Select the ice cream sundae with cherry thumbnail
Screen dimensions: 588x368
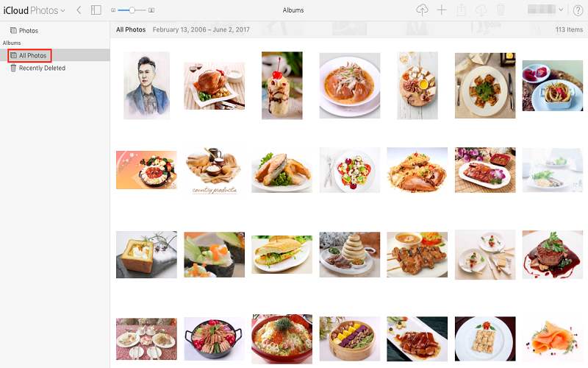click(282, 85)
